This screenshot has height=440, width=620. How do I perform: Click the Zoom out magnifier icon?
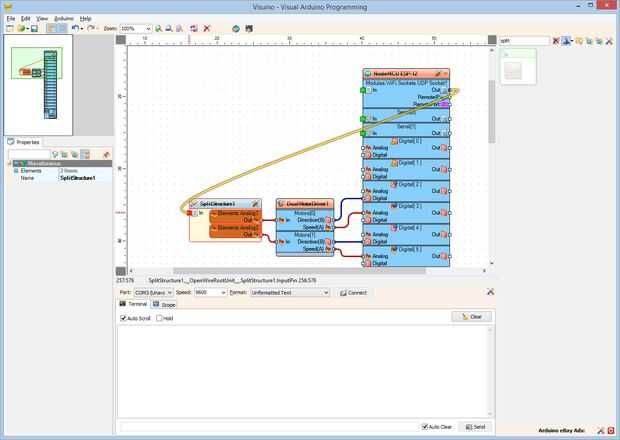coord(169,28)
